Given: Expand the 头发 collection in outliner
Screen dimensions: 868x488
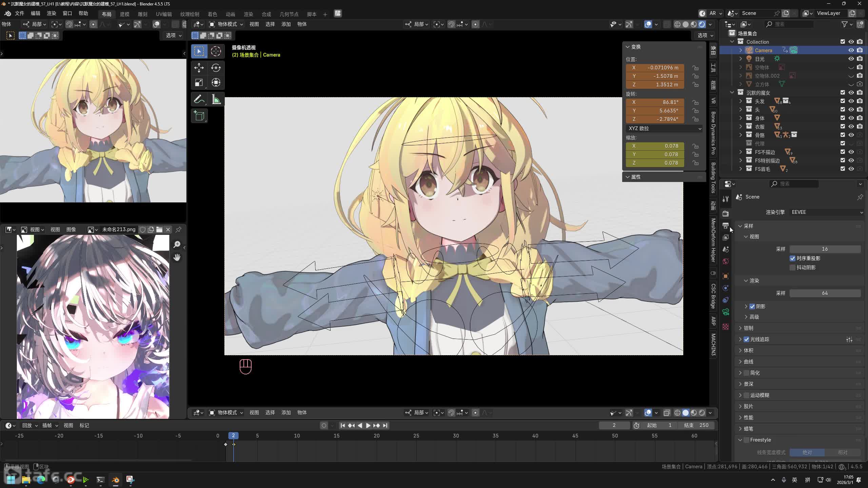Looking at the screenshot, I should (x=741, y=101).
